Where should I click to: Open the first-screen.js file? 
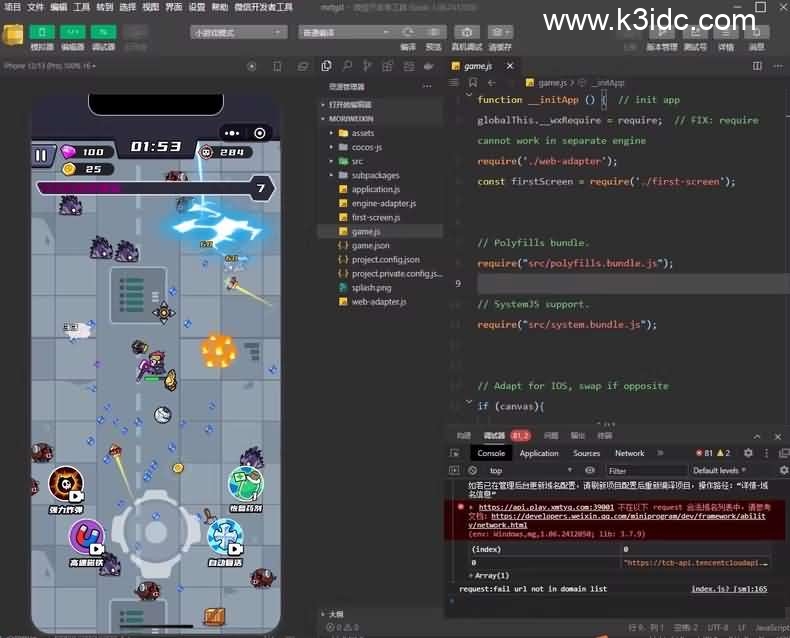coord(376,218)
